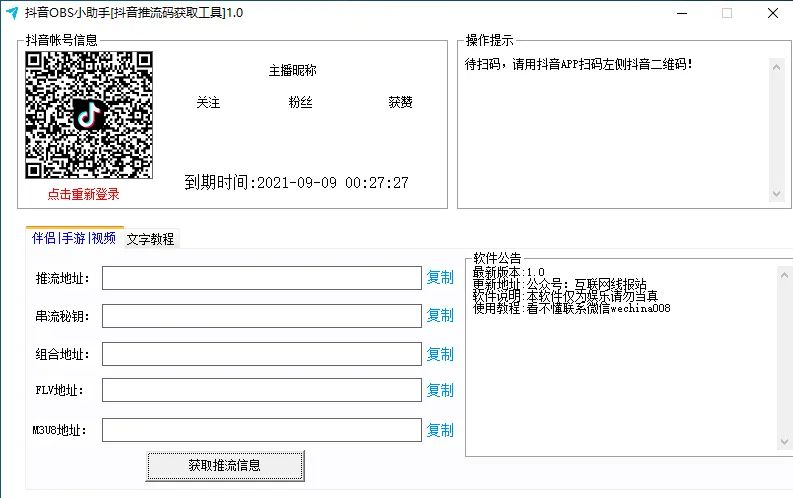Click the M3U8地址 text field

tap(261, 430)
